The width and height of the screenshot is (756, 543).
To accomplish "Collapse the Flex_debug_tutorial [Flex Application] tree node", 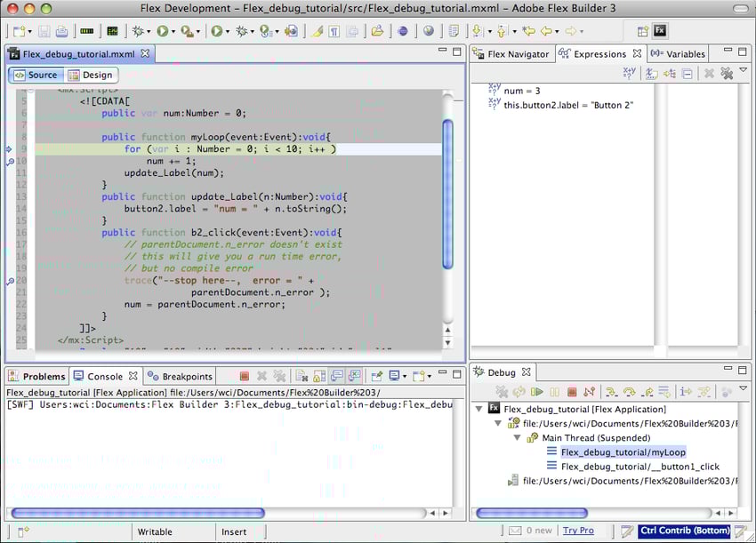I will point(480,409).
